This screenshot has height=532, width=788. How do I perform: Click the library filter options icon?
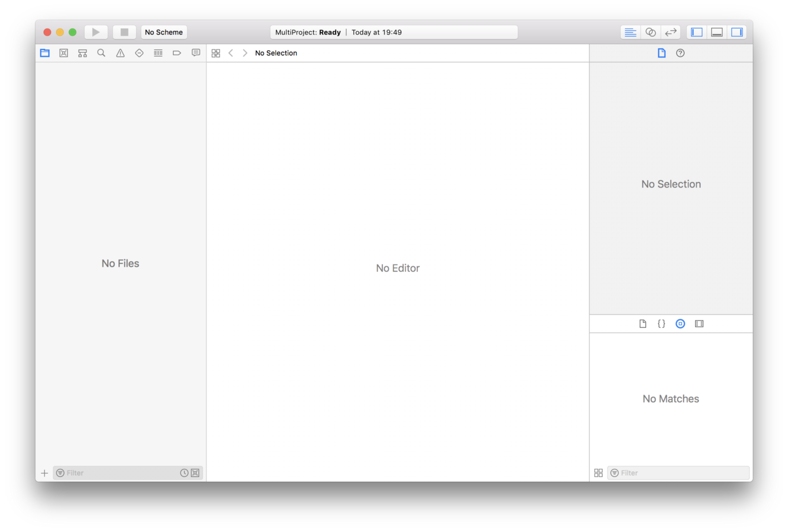(615, 473)
